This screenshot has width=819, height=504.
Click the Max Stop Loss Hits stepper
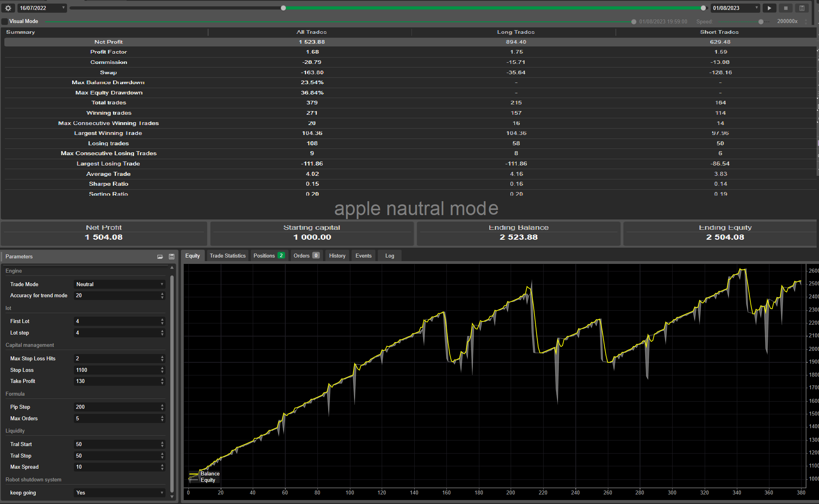(x=162, y=359)
